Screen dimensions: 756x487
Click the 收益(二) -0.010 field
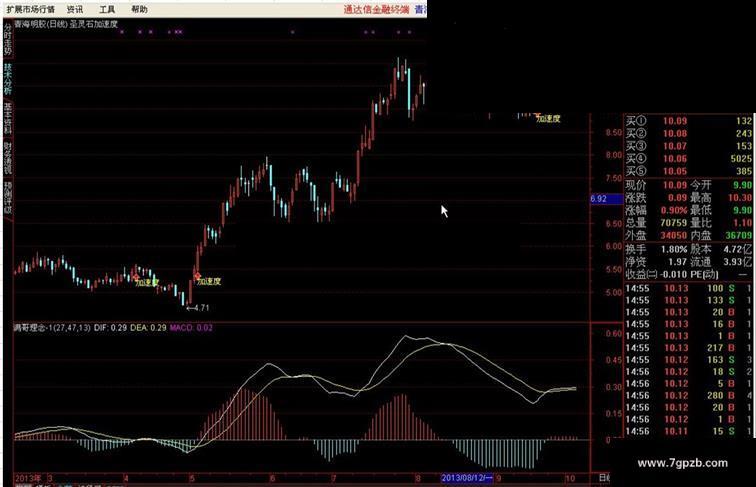656,274
